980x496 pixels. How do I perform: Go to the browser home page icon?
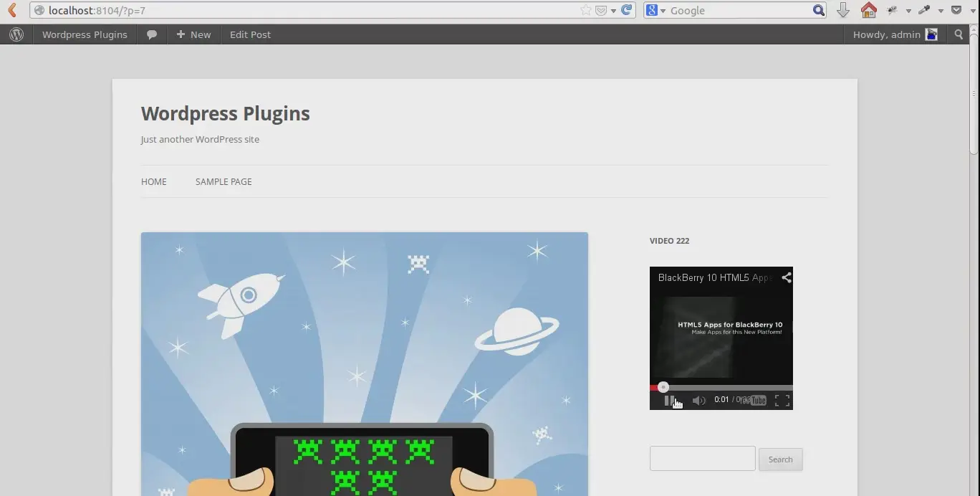click(x=868, y=10)
